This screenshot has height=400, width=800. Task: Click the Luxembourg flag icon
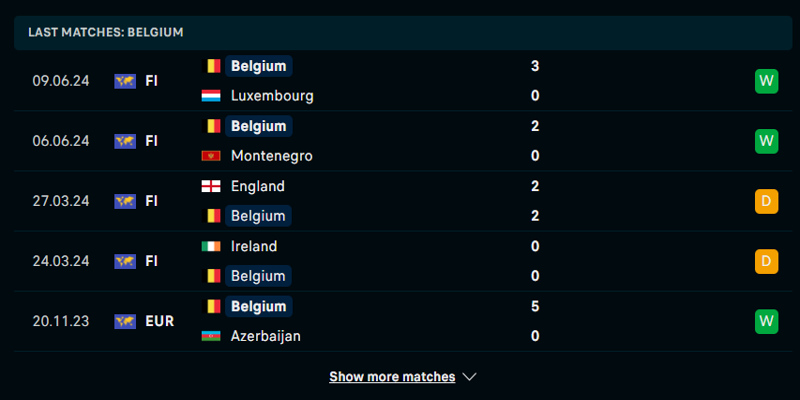click(211, 96)
